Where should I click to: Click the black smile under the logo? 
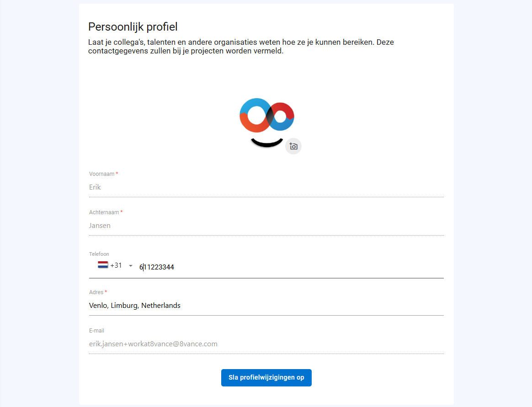click(x=266, y=143)
